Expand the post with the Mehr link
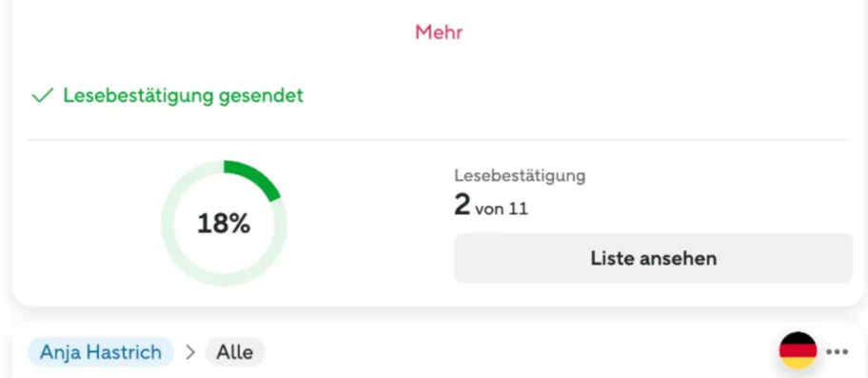 [439, 32]
